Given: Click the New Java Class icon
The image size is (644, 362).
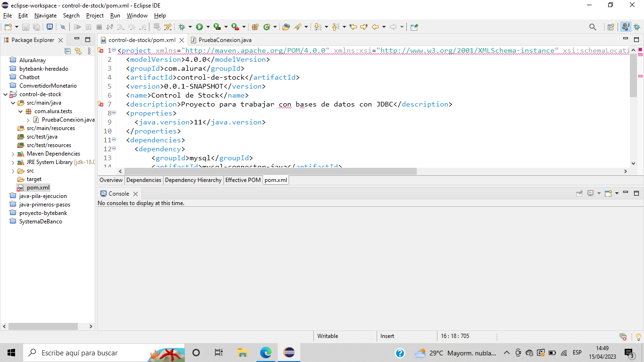Looking at the screenshot, I should pyautogui.click(x=266, y=27).
